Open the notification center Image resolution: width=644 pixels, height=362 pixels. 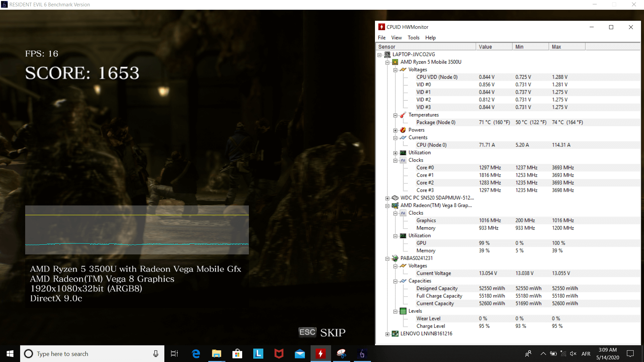point(631,354)
